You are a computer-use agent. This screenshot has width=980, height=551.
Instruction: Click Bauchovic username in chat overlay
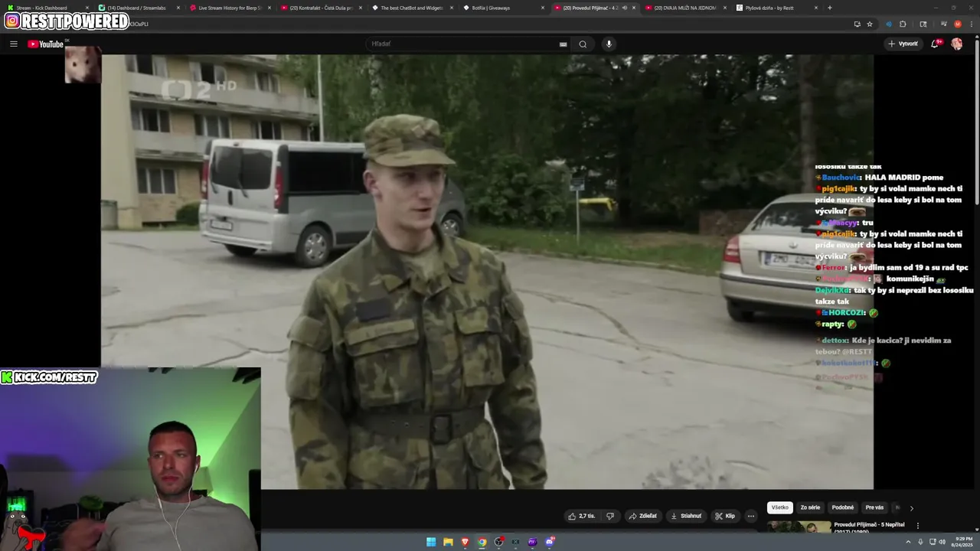tap(841, 178)
